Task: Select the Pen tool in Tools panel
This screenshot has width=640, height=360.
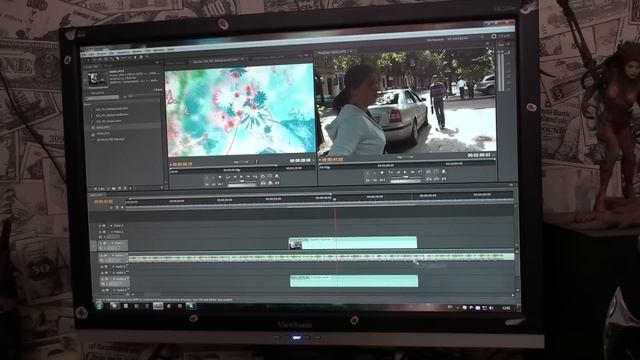Action: pos(135,58)
